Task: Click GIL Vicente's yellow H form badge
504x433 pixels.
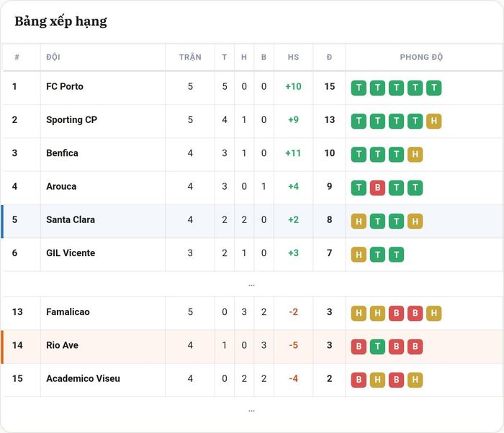Action: pyautogui.click(x=359, y=255)
